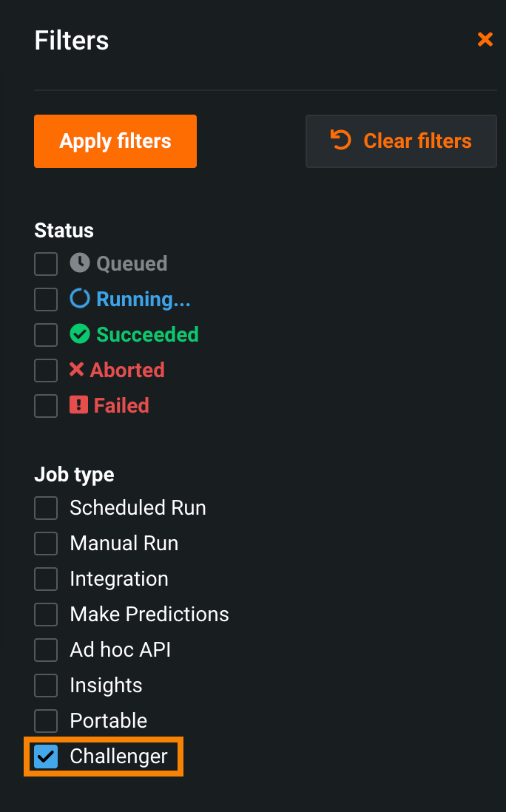Click the green Succeeded checkmark icon
This screenshot has height=812, width=506.
(x=80, y=334)
